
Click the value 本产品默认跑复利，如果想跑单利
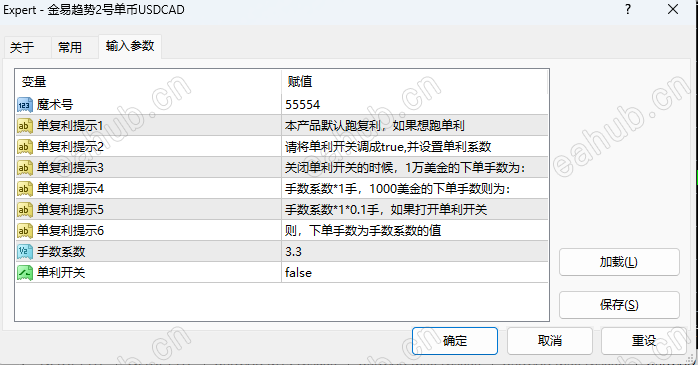point(375,126)
